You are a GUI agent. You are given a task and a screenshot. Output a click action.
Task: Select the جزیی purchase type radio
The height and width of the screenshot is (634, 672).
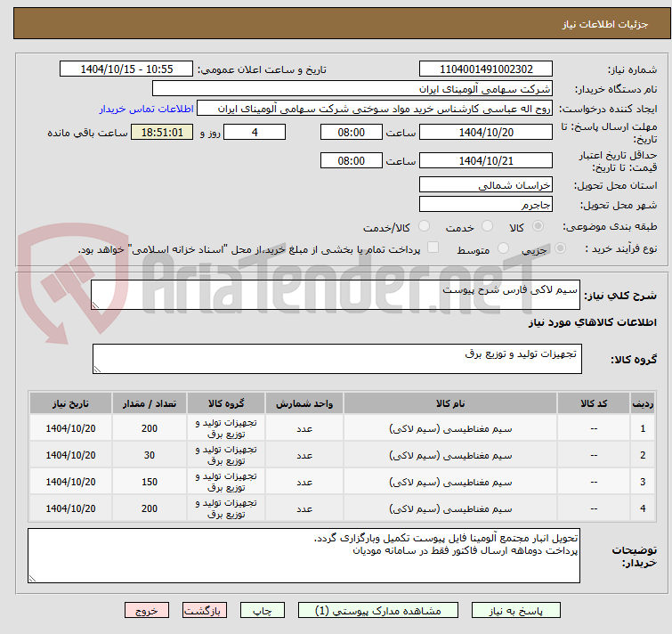click(x=560, y=248)
